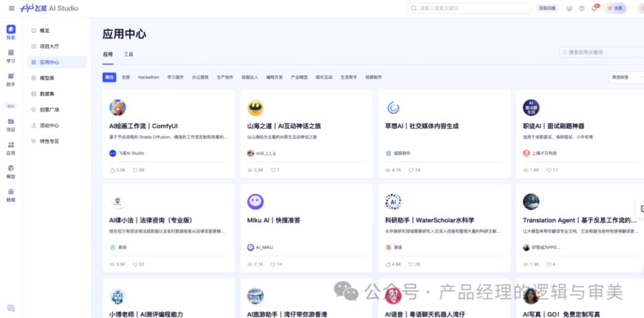Select the 全部 filter
644x318 pixels.
[125, 77]
